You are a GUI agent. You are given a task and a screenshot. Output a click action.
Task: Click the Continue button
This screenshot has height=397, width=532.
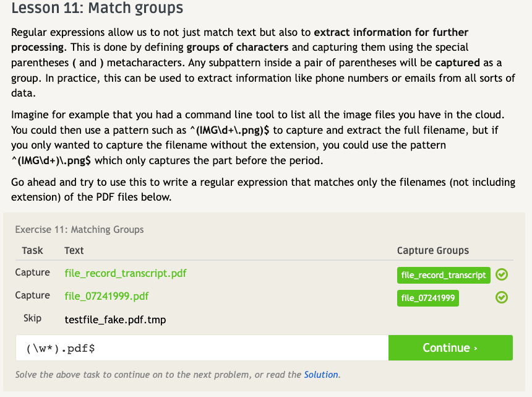point(450,348)
